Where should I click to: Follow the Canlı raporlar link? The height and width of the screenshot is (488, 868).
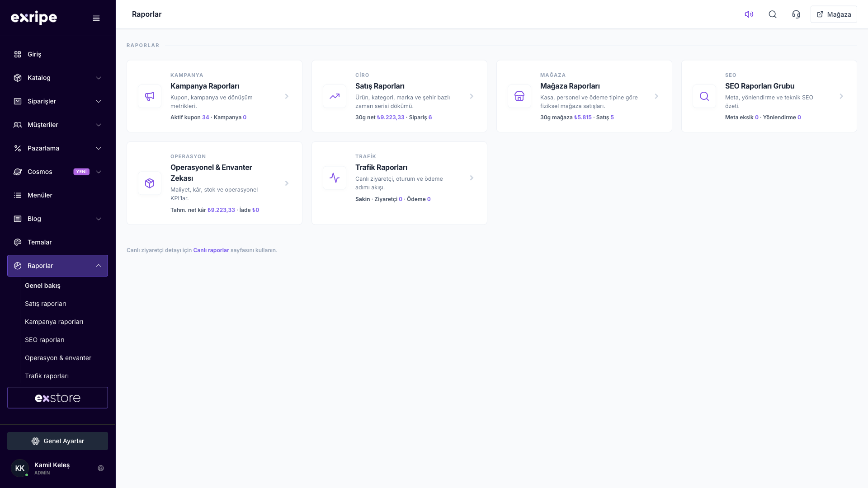pyautogui.click(x=211, y=250)
